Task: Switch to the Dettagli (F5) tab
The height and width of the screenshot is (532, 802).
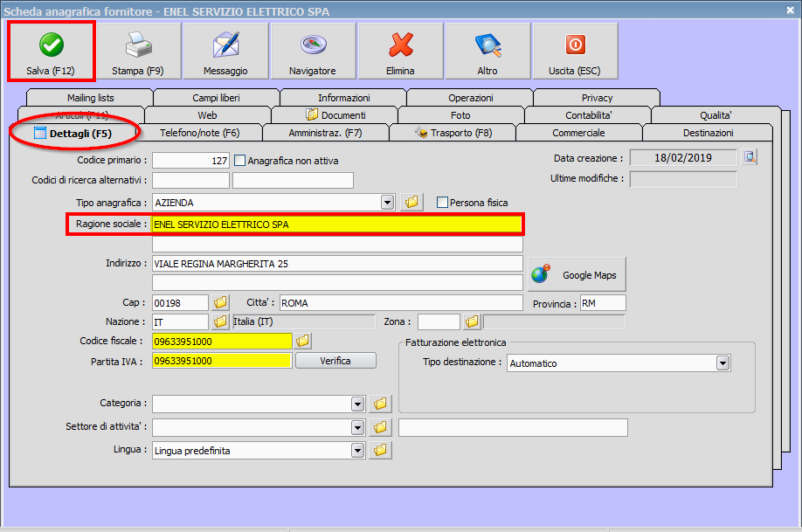Action: pos(73,133)
